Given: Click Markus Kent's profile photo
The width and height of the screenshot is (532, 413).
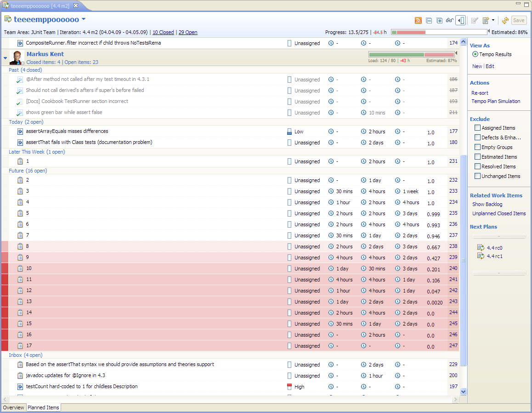Looking at the screenshot, I should click(16, 57).
